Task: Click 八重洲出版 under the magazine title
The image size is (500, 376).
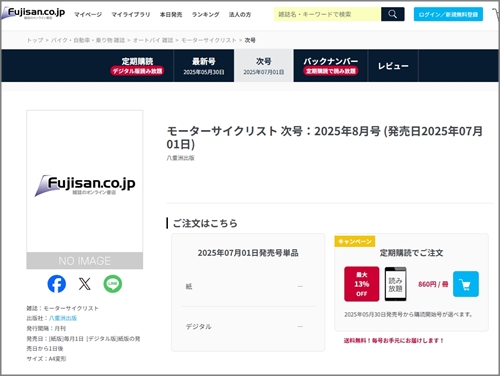Action: coord(180,158)
